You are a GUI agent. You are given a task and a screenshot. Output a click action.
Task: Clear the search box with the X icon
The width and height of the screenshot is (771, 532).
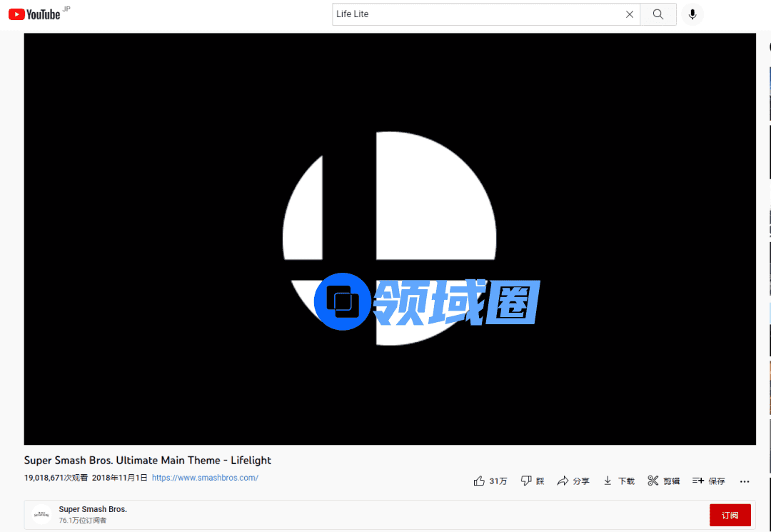tap(629, 14)
